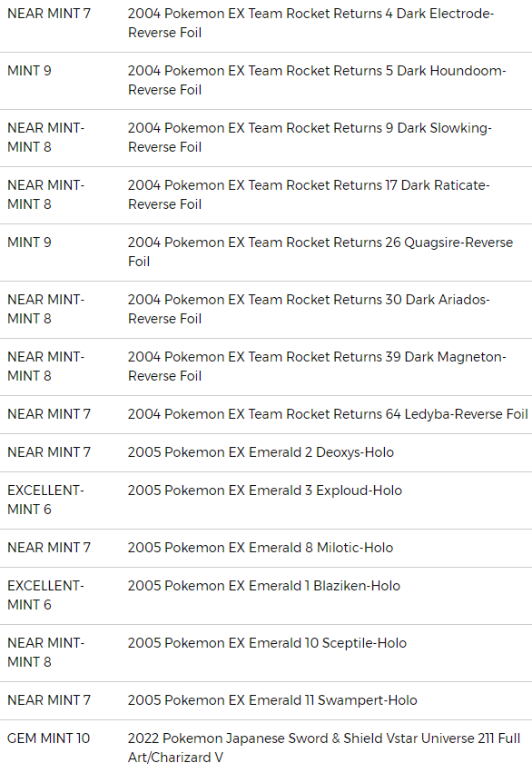Image resolution: width=532 pixels, height=773 pixels.
Task: Click the Dark Houndoom Reverse Foil description
Action: 317,80
